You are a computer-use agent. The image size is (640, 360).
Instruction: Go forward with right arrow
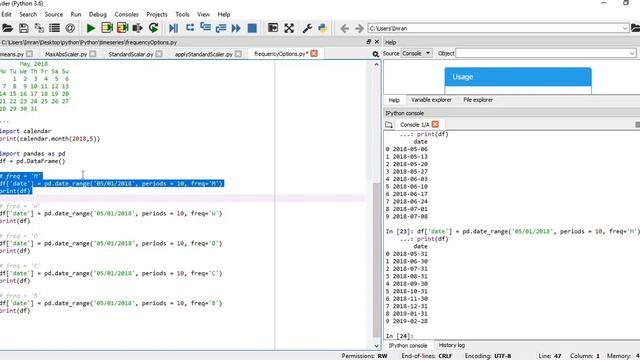(359, 28)
